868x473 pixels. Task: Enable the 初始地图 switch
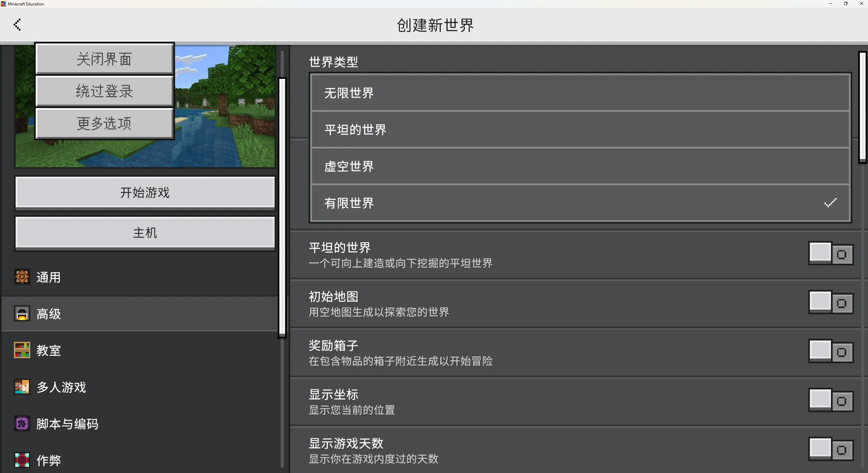click(831, 302)
